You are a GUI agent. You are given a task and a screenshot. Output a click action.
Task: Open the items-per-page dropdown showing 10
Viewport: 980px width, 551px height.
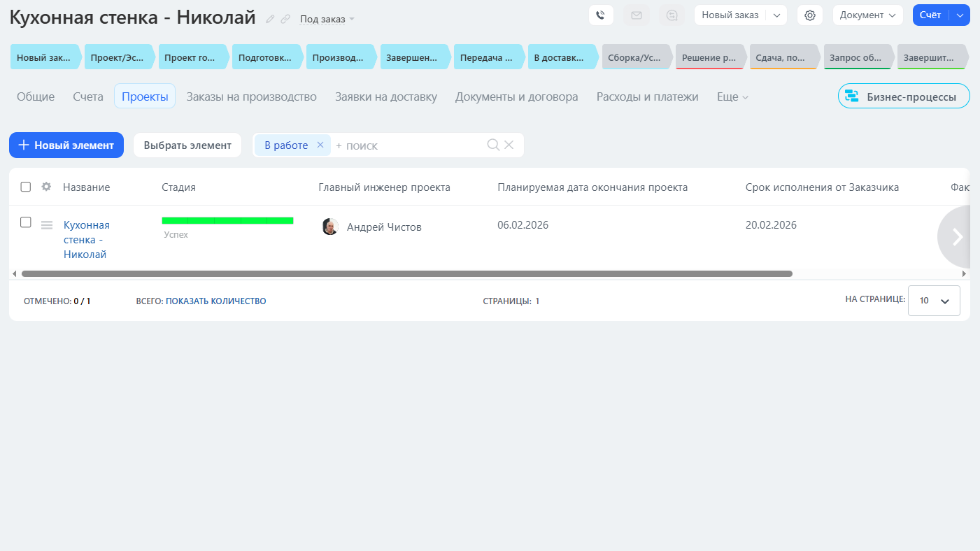click(x=934, y=301)
